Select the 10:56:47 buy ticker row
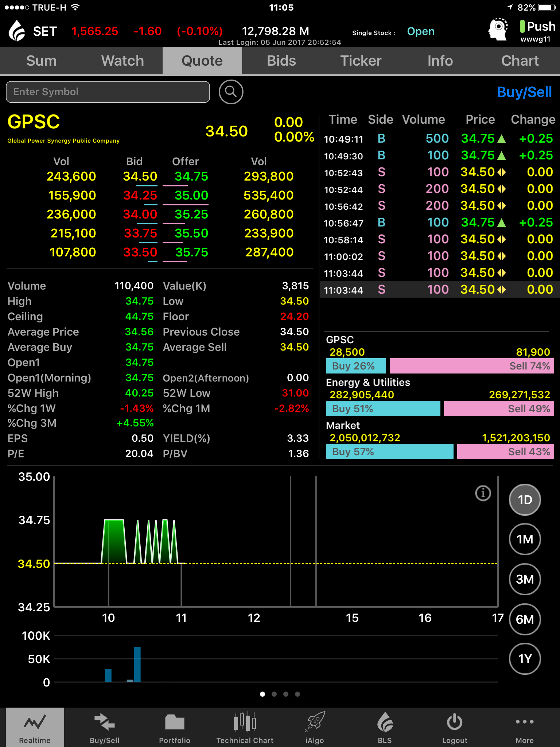The width and height of the screenshot is (560, 747). click(439, 222)
